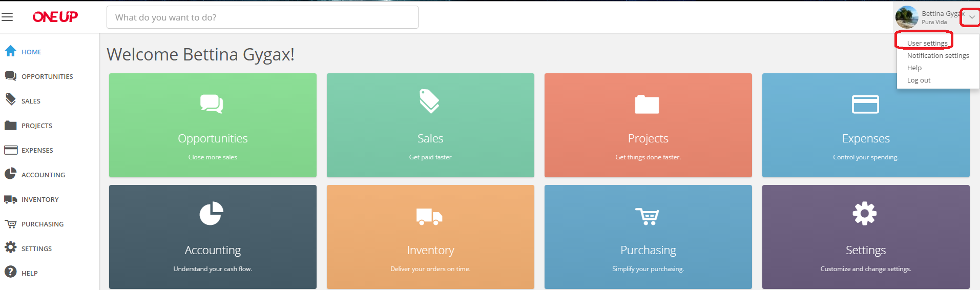The width and height of the screenshot is (980, 290).
Task: Click the OneUp logo
Action: (x=55, y=17)
